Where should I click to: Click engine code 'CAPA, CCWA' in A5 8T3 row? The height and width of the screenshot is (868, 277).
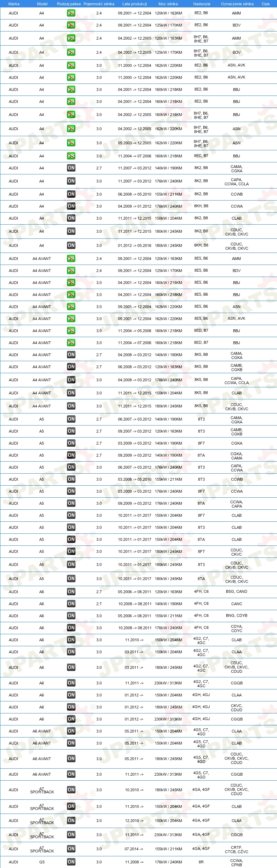point(237,468)
